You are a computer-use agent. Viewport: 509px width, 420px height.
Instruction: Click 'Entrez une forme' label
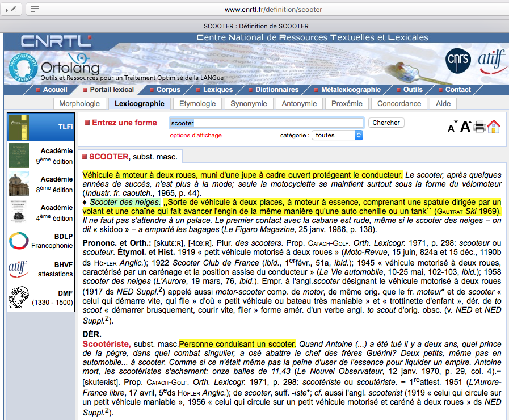[x=124, y=123]
